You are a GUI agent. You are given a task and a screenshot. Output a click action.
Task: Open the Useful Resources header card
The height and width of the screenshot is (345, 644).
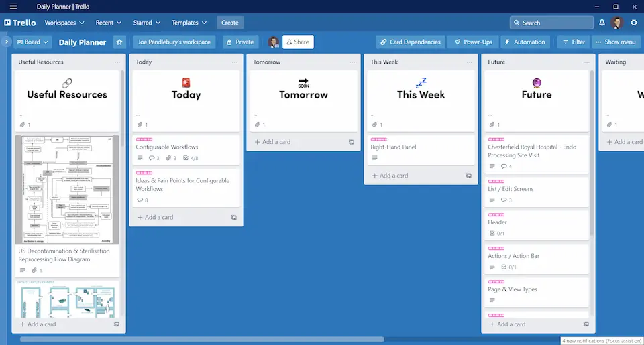click(67, 101)
